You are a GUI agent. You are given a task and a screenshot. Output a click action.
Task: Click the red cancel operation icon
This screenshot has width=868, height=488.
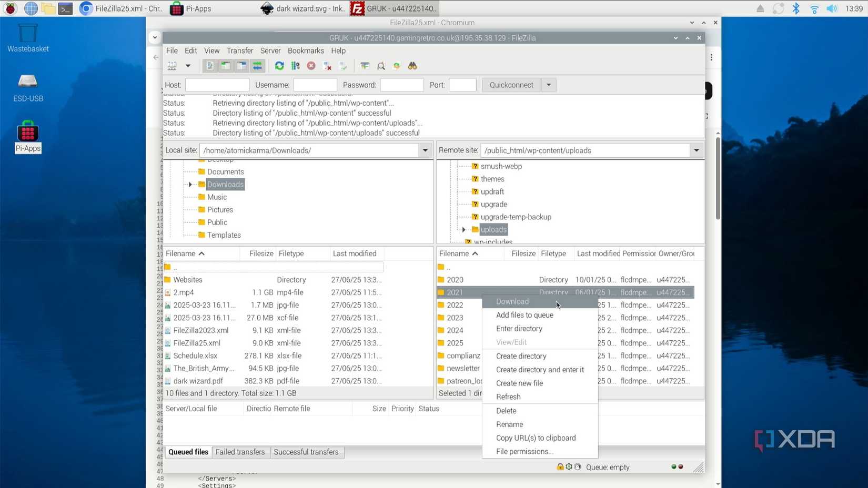pos(311,66)
